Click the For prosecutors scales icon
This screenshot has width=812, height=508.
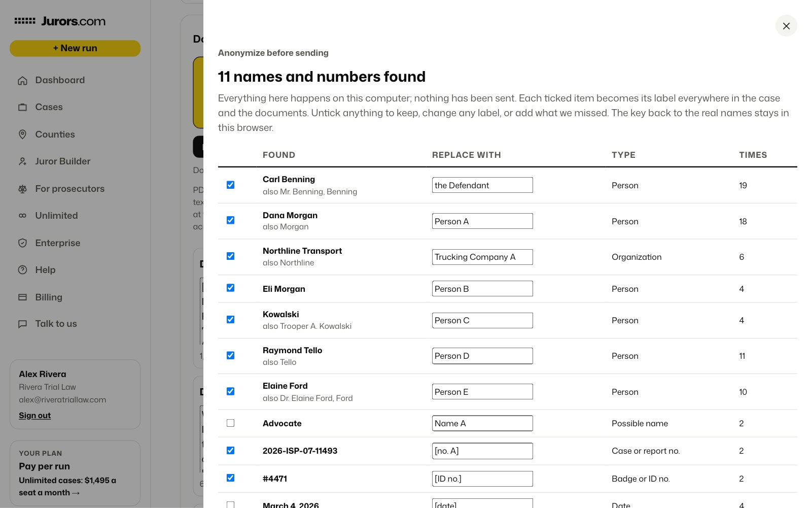click(x=22, y=189)
